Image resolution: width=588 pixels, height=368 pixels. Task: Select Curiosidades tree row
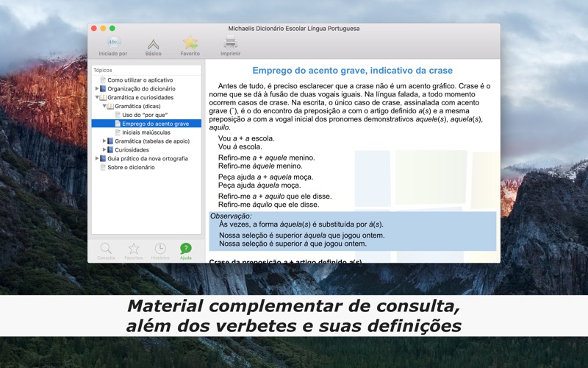(132, 149)
